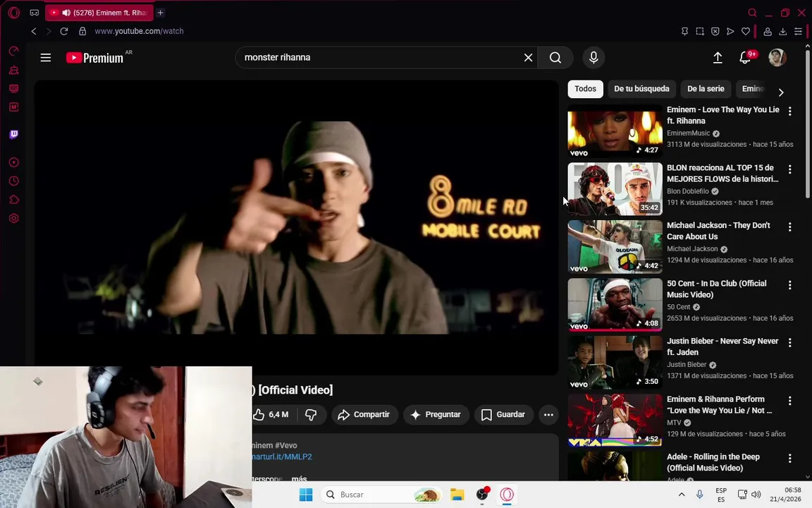Open Easy Setup sliders icon
Viewport: 812px width, 508px height.
click(798, 31)
